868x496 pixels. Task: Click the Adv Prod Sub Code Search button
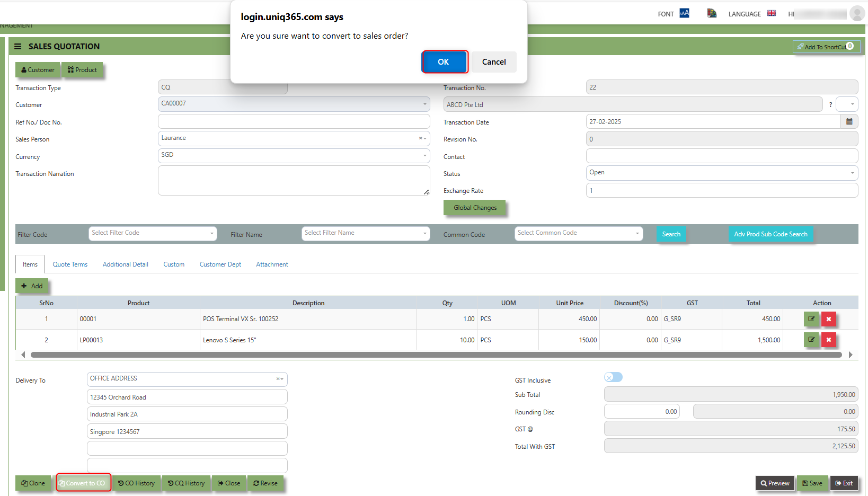pyautogui.click(x=770, y=234)
